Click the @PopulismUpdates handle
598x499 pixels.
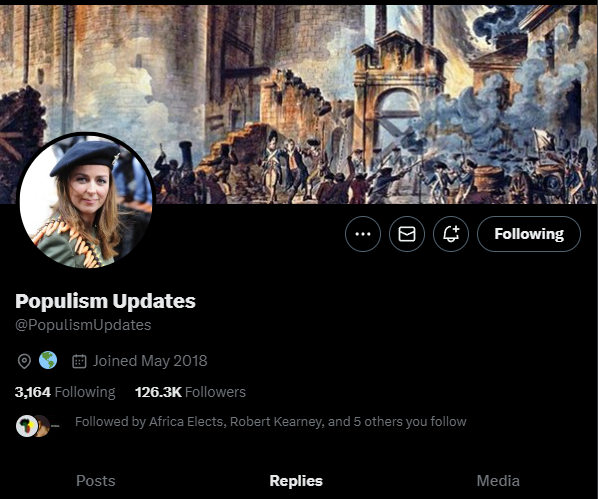83,325
